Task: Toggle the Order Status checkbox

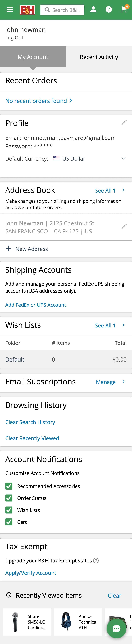Action: [9, 498]
